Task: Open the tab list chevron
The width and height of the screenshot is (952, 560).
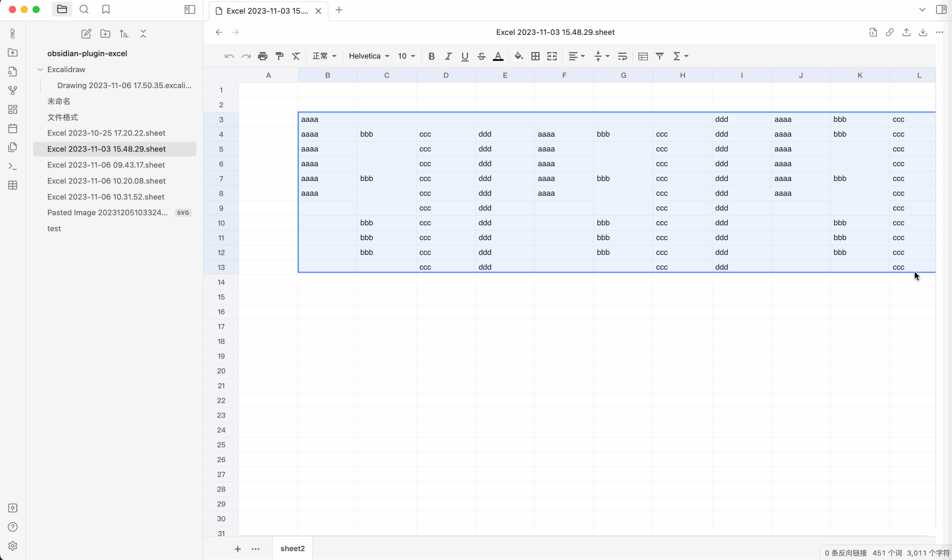Action: (x=922, y=9)
